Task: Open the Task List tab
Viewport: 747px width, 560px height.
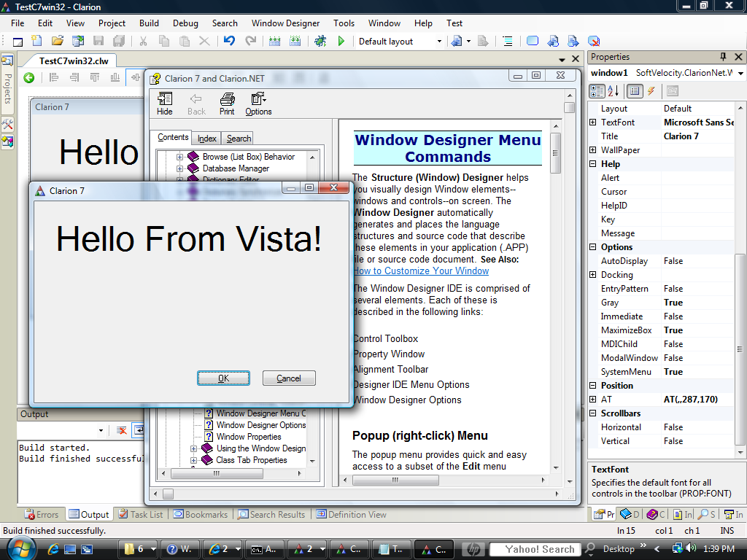Action: [x=141, y=514]
